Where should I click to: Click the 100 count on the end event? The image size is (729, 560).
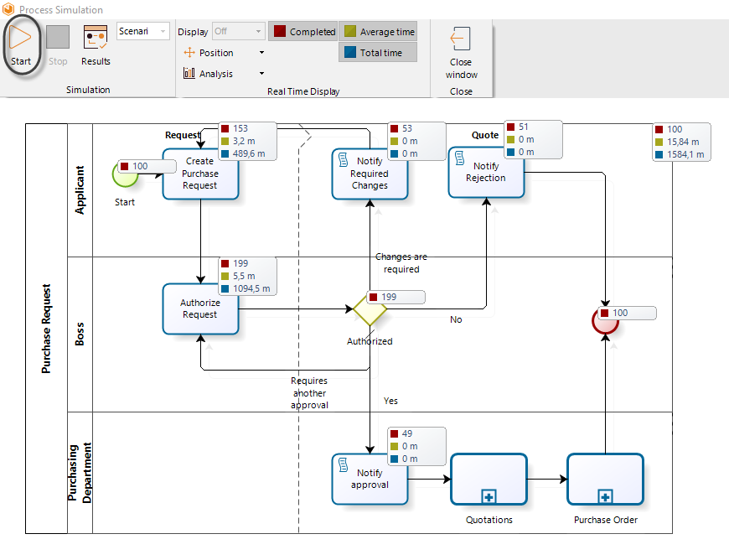tap(620, 313)
